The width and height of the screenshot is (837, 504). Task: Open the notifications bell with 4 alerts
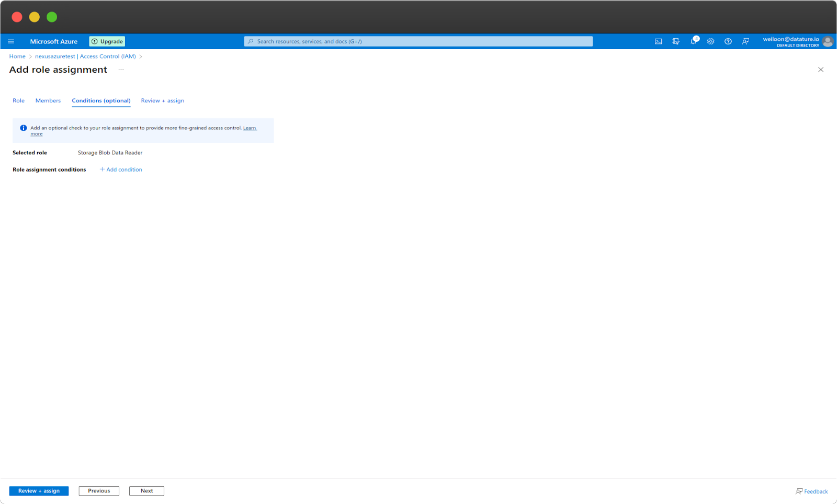pos(693,41)
